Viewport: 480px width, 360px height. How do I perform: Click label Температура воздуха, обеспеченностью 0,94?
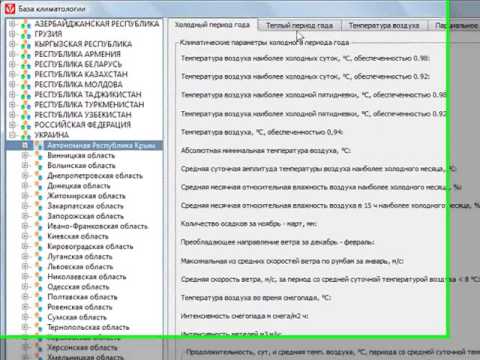(262, 132)
